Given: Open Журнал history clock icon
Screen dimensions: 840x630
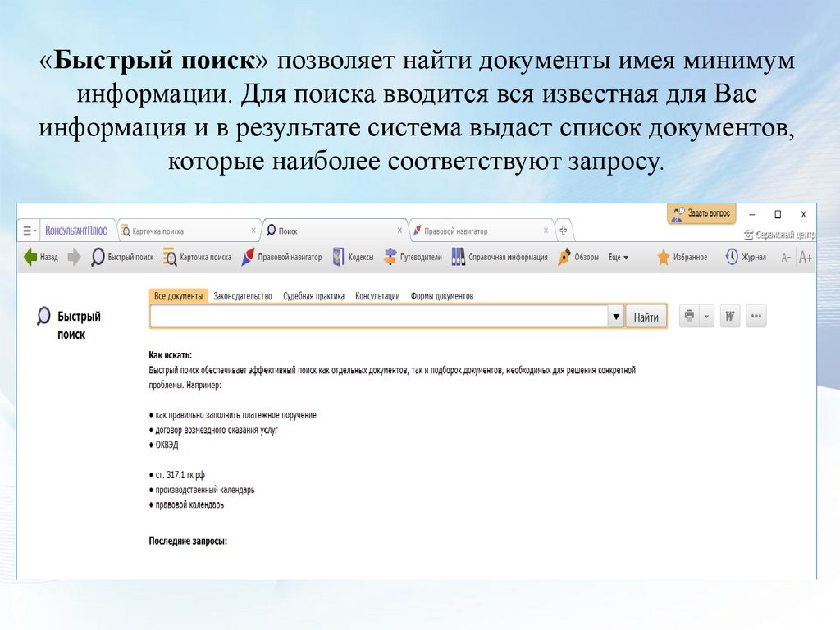Looking at the screenshot, I should coord(746,257).
